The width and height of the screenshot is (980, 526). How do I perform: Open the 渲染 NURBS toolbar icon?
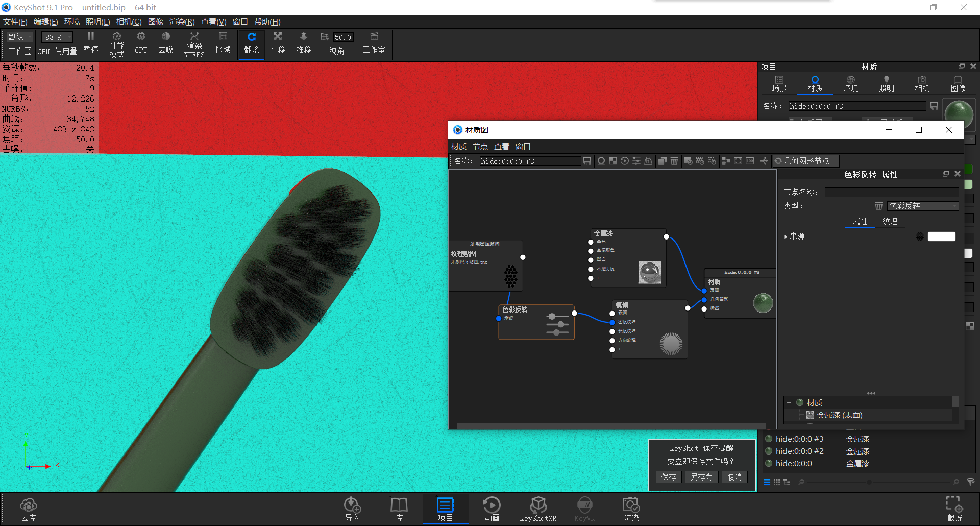tap(194, 44)
